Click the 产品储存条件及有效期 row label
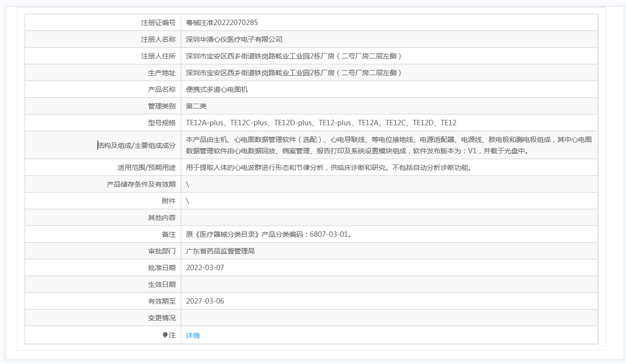 141,184
